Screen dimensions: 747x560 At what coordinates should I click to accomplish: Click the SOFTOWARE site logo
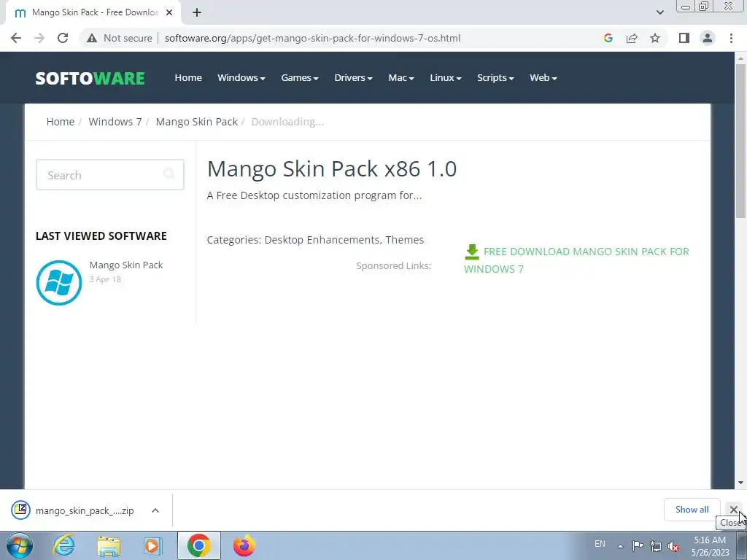point(90,78)
